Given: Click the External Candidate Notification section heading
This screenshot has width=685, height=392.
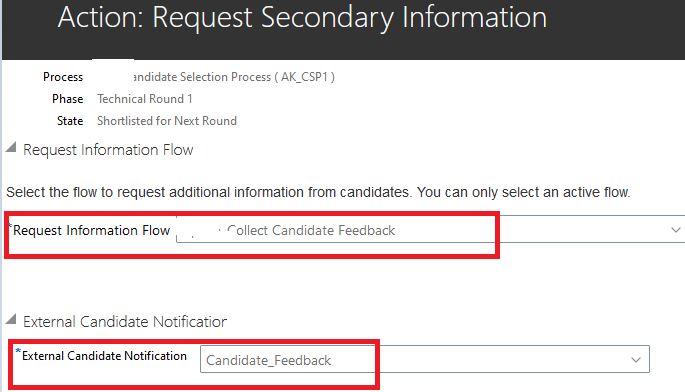Looking at the screenshot, I should pos(125,322).
